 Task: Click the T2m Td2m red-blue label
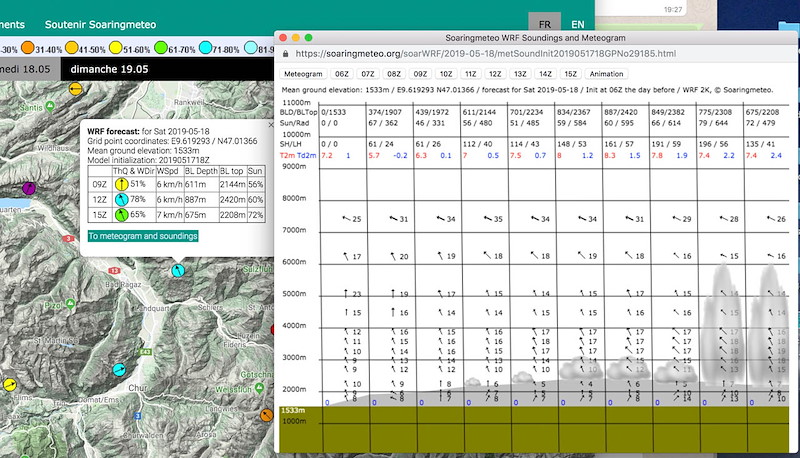pyautogui.click(x=298, y=155)
